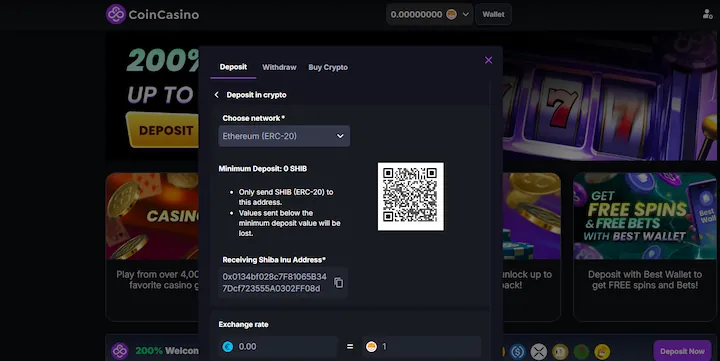Open the Wallet button in header

click(493, 14)
